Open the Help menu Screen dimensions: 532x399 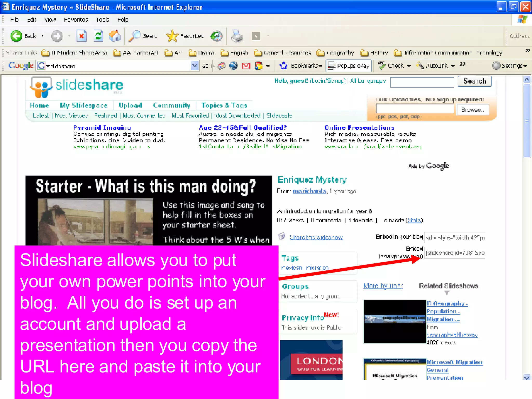pyautogui.click(x=123, y=20)
